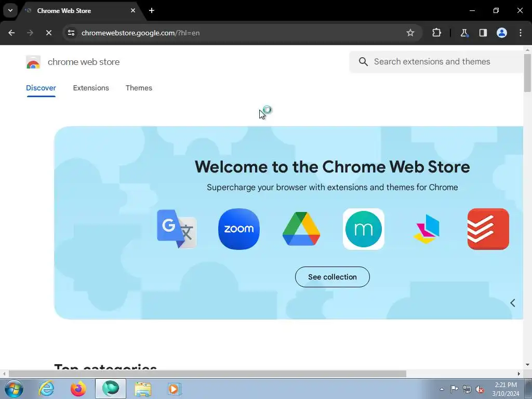532x399 pixels.
Task: Open a new tab with plus button
Action: point(152,10)
